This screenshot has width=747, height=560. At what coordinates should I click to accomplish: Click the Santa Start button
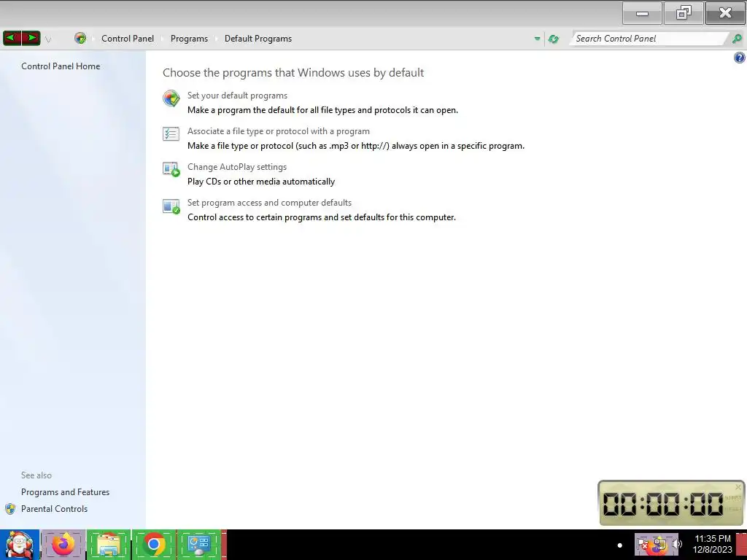click(20, 545)
